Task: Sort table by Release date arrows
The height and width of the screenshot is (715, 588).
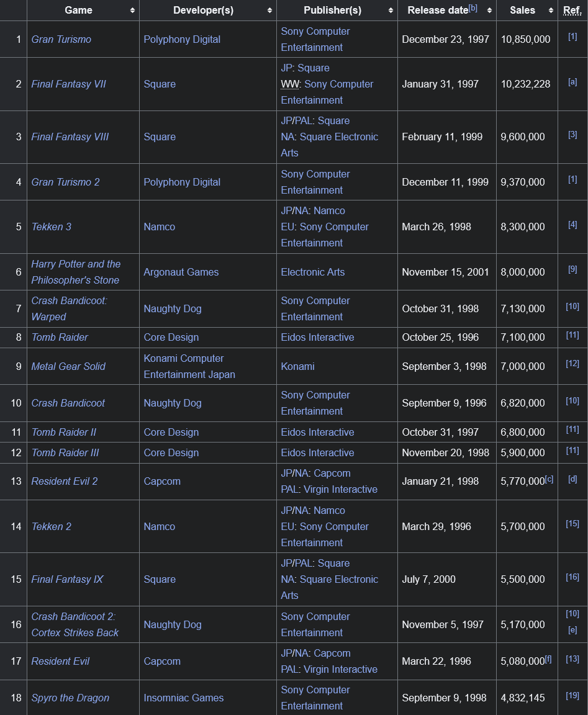Action: (x=489, y=11)
